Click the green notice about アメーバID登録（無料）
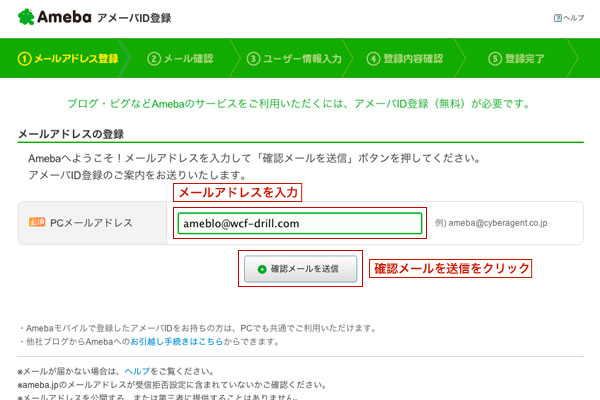 pos(298,104)
